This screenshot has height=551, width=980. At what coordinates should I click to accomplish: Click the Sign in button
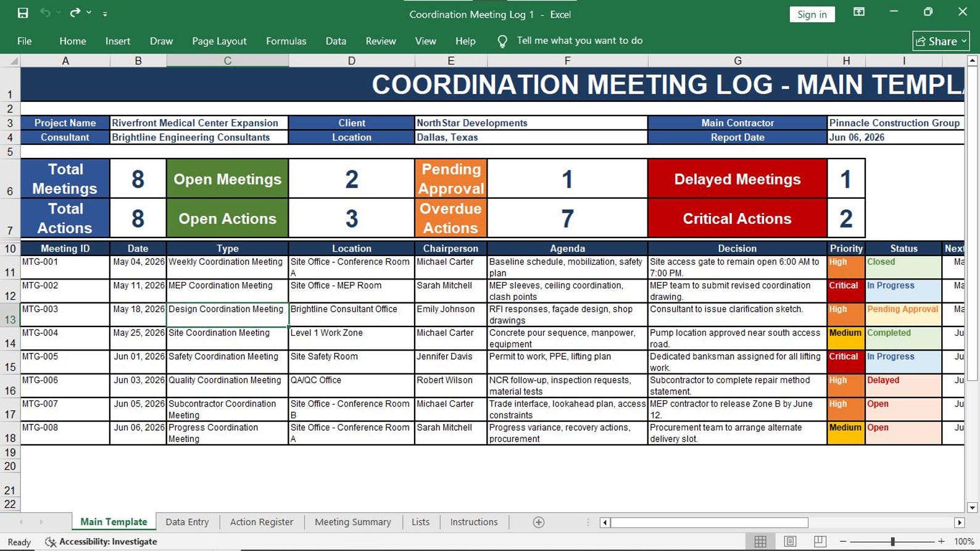pos(812,14)
